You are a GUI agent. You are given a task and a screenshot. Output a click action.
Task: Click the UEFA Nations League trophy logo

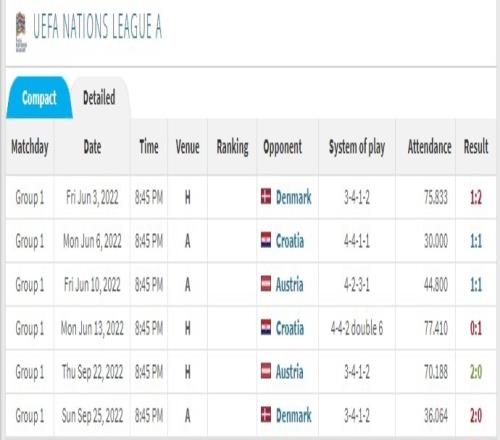pos(21,32)
